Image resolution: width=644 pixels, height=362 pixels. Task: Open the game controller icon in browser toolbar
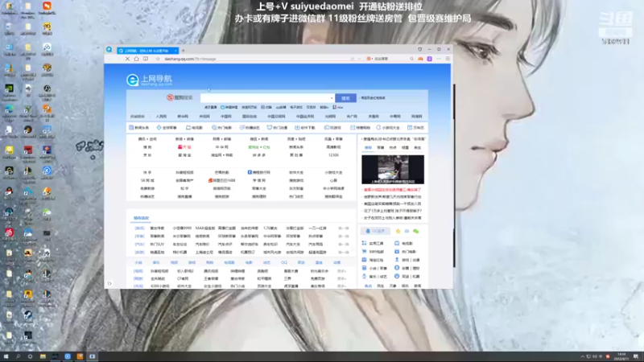point(420,59)
